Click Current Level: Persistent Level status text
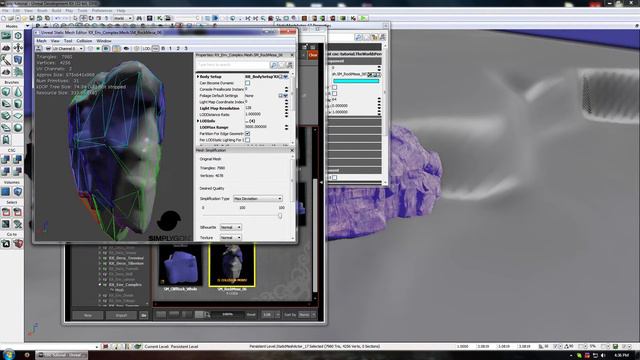Image resolution: width=640 pixels, height=360 pixels. click(171, 347)
